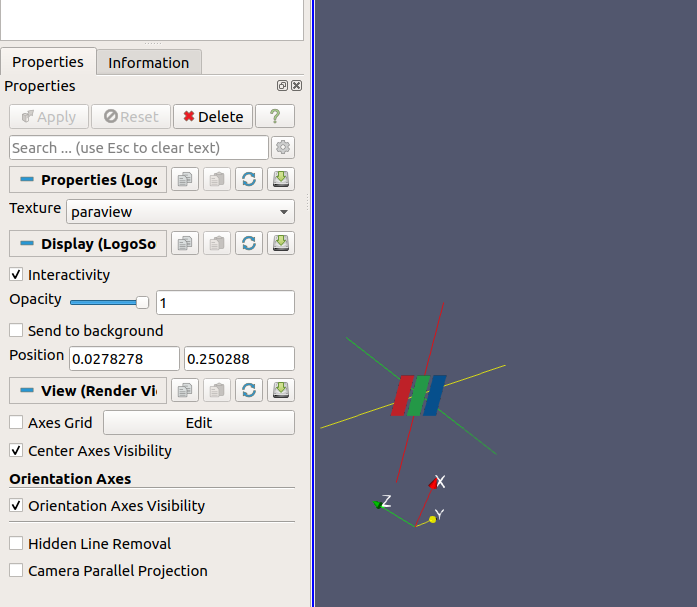Enable Hidden Line Removal checkbox
Viewport: 697px width, 607px height.
(16, 543)
